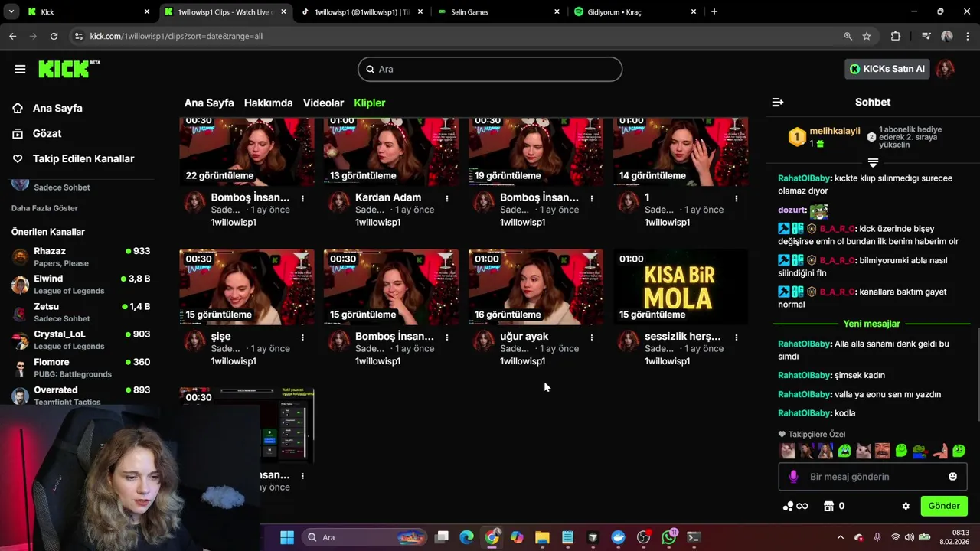Open the chat shop icon showing 0
The width and height of the screenshot is (980, 551).
834,506
